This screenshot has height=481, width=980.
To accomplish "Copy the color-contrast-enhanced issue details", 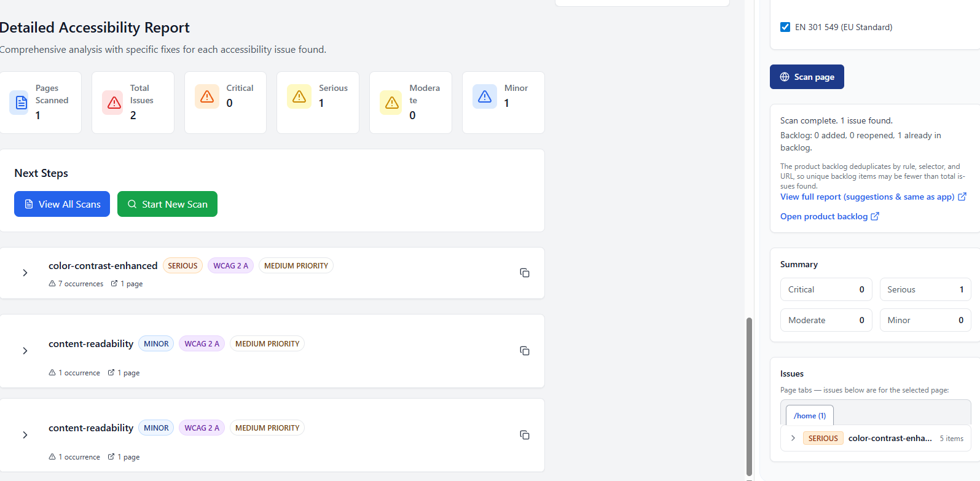I will click(524, 273).
